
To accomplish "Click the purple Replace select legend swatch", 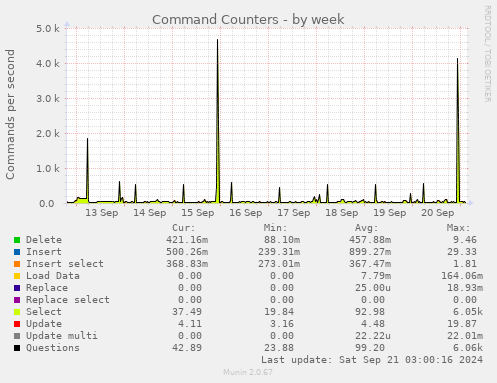I will pos(17,300).
